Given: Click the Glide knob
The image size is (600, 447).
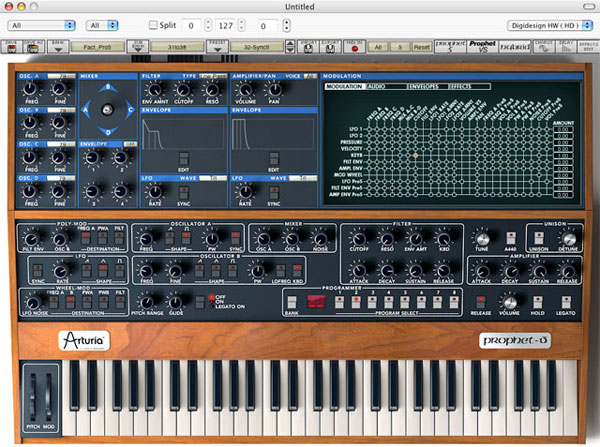Looking at the screenshot, I should [175, 303].
